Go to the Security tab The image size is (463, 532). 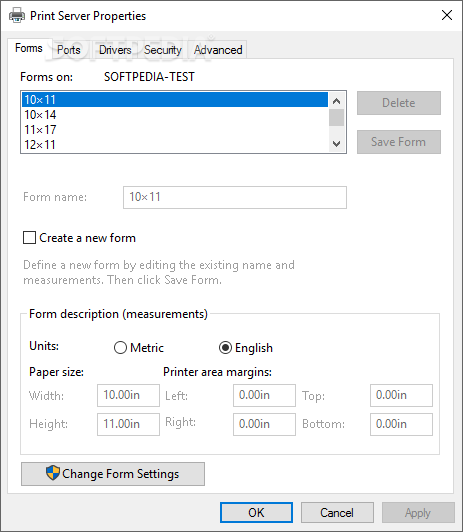click(163, 50)
